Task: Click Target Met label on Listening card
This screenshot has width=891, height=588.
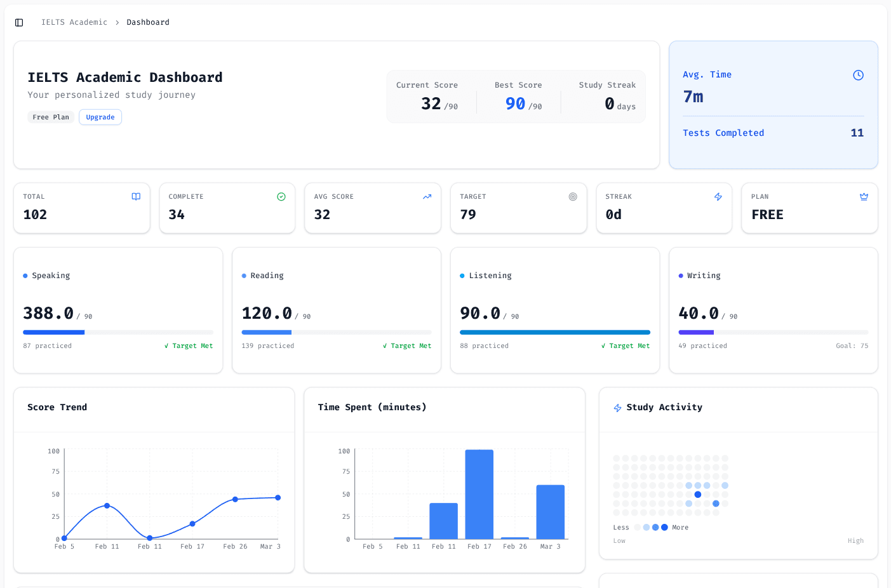Action: pos(626,346)
